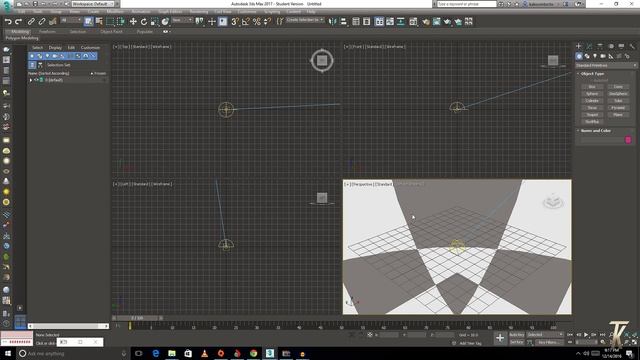The width and height of the screenshot is (640, 360).
Task: Open the Select by Name dialog
Action: [99, 22]
